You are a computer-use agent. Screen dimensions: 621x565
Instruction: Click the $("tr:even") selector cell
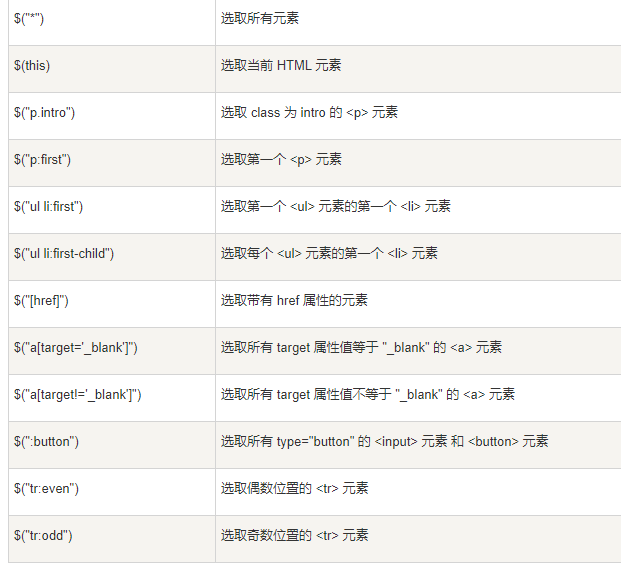click(x=46, y=488)
